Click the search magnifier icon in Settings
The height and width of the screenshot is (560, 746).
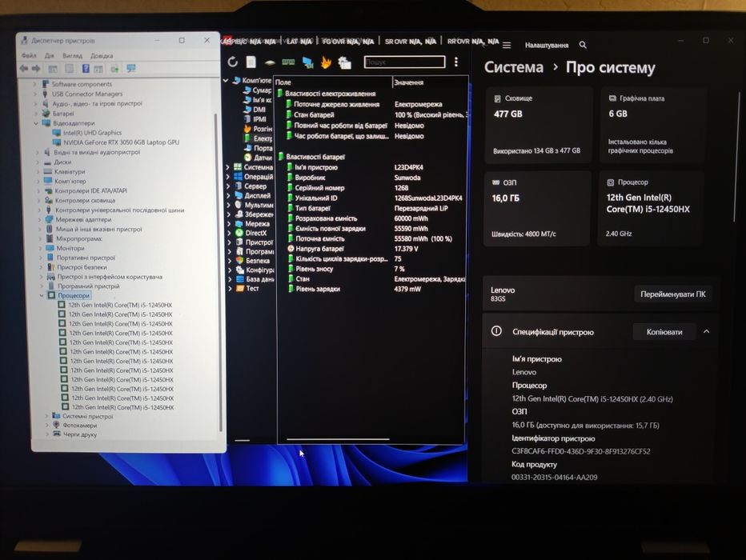(x=583, y=45)
